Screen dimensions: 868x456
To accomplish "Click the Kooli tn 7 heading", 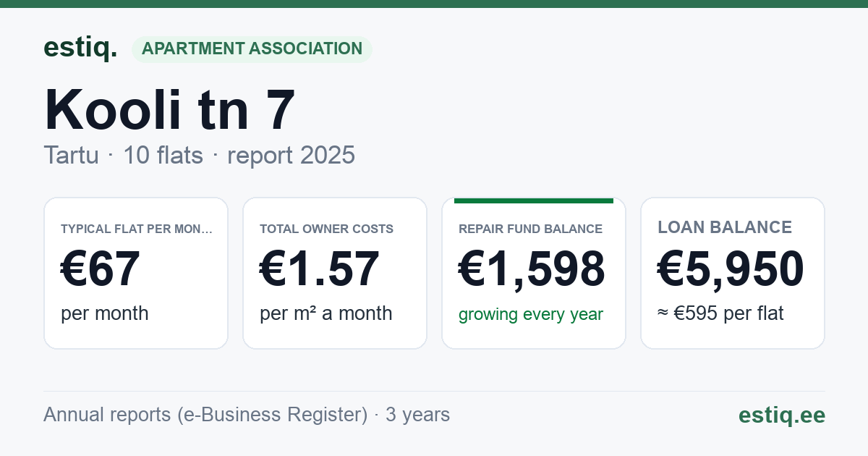I will [x=169, y=110].
